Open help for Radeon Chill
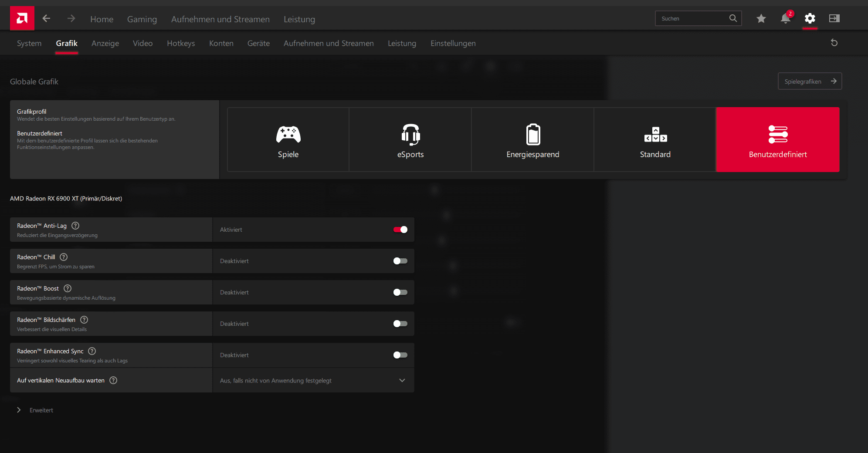Image resolution: width=868 pixels, height=453 pixels. 64,257
